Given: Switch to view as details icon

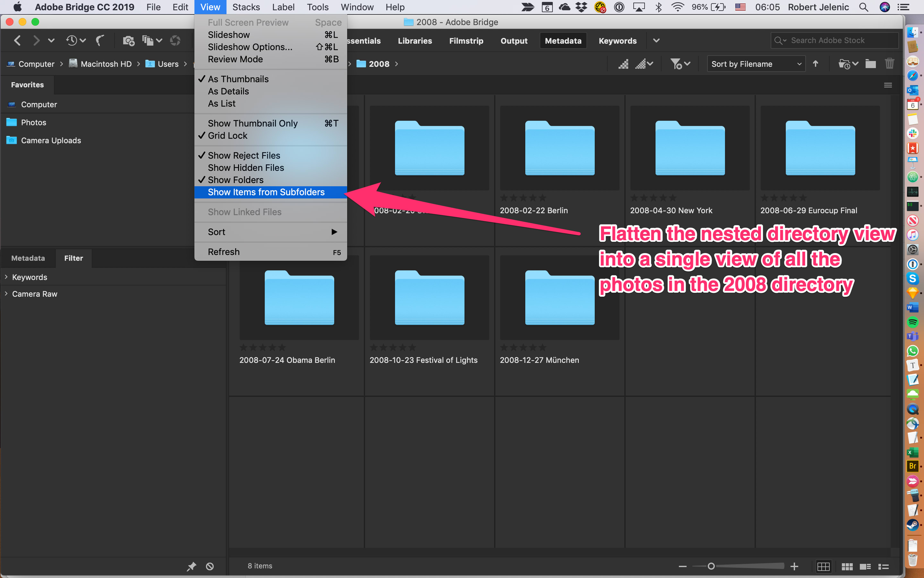Looking at the screenshot, I should (865, 566).
